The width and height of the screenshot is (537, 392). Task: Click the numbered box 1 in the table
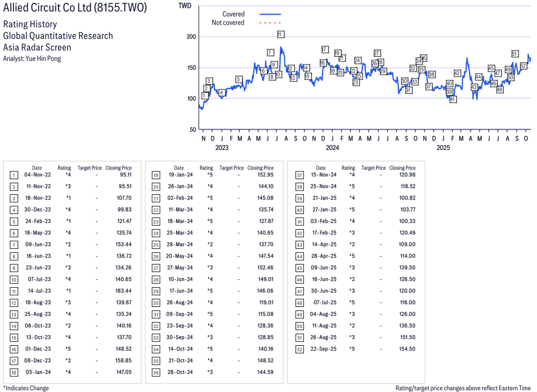(14, 175)
